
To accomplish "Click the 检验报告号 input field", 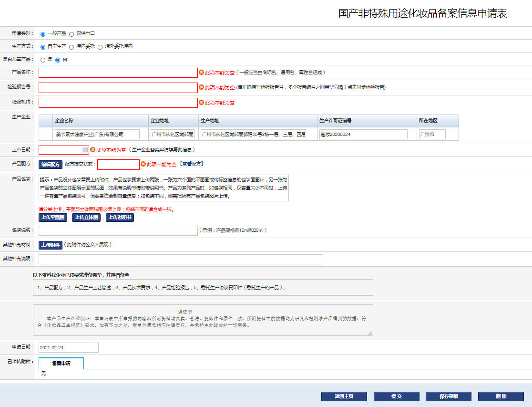I will click(x=118, y=88).
